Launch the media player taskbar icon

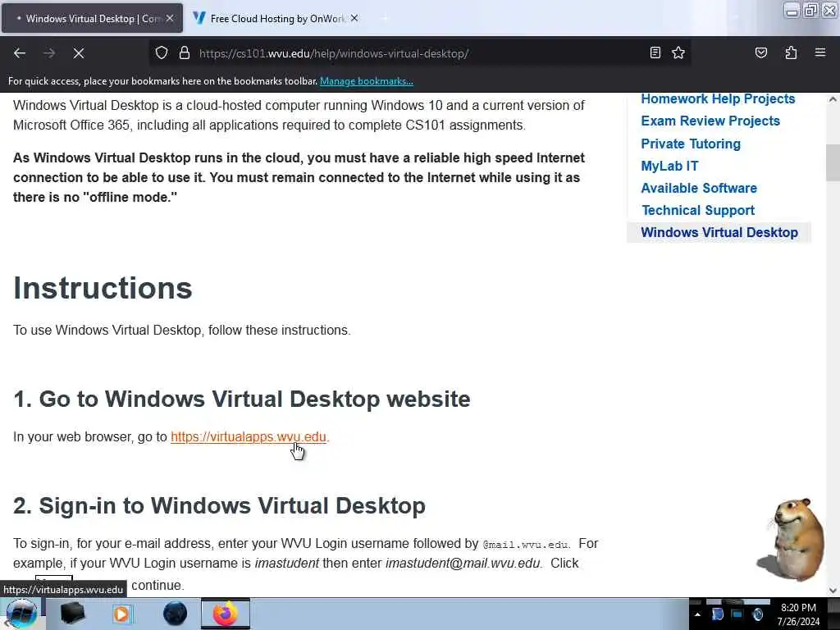click(x=121, y=614)
